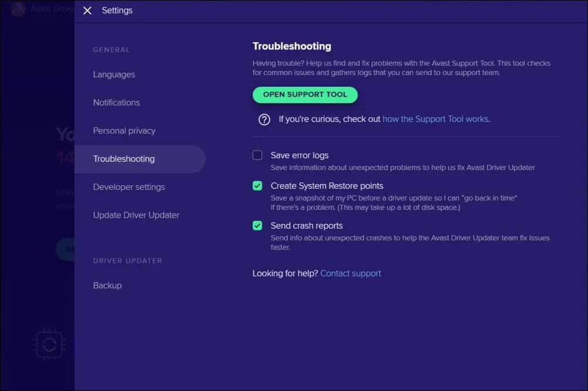
Task: Click the Send crash reports label text
Action: click(307, 226)
